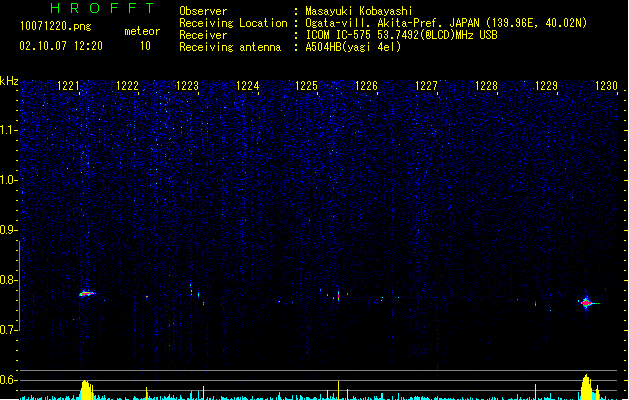Click the meteor count label
Image resolution: width=629 pixels, height=400 pixels.
[x=142, y=31]
